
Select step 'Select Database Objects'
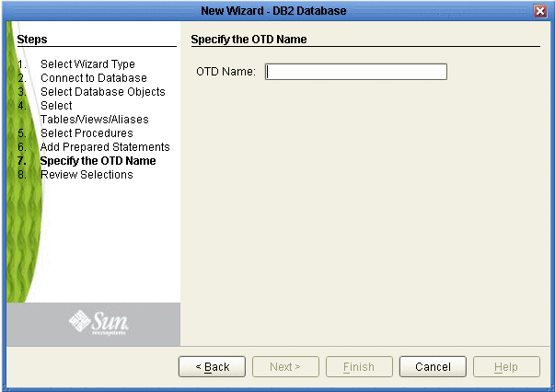103,92
